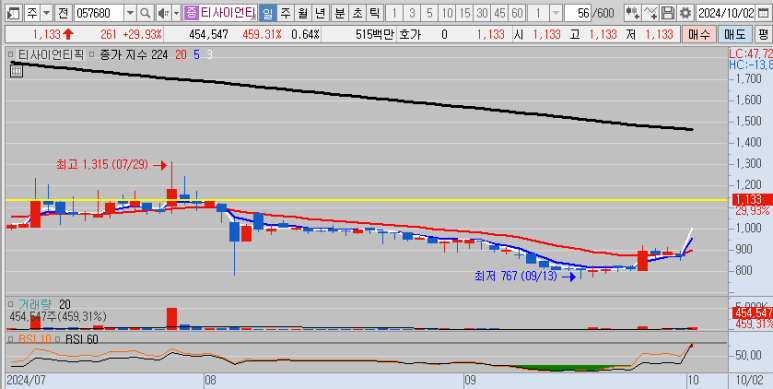Click the 454,547 volume value in quote bar

click(x=209, y=35)
